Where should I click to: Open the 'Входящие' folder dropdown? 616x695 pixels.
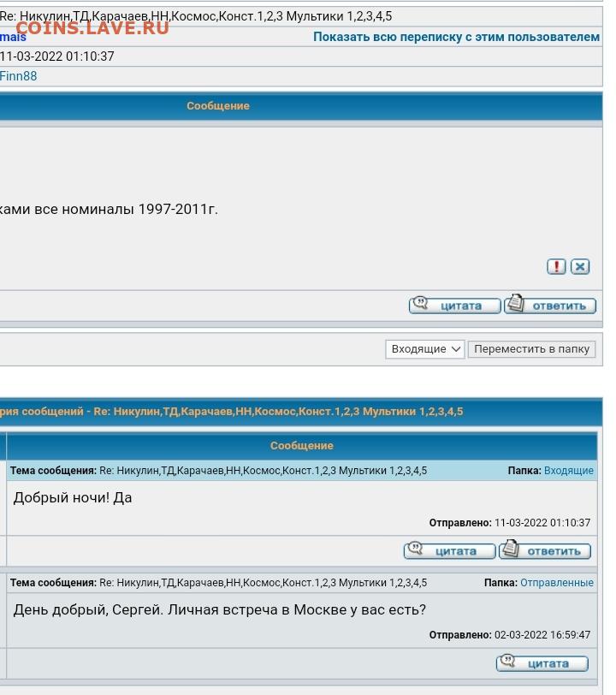pyautogui.click(x=425, y=349)
